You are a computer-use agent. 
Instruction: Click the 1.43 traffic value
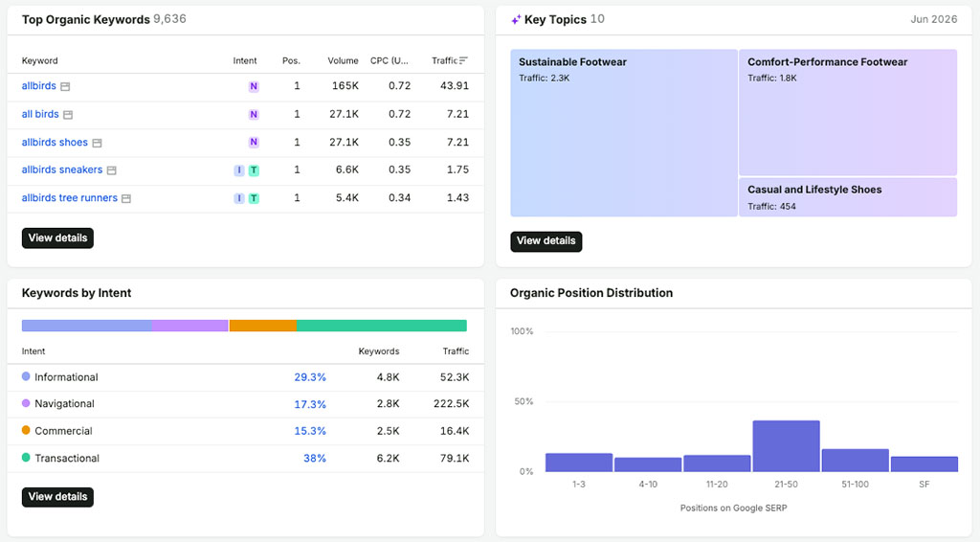[x=457, y=198]
